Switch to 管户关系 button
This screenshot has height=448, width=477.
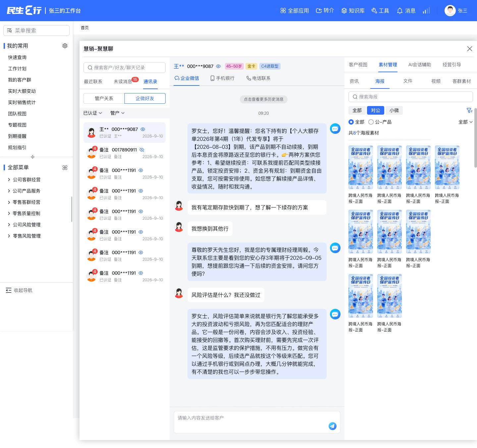pyautogui.click(x=104, y=98)
